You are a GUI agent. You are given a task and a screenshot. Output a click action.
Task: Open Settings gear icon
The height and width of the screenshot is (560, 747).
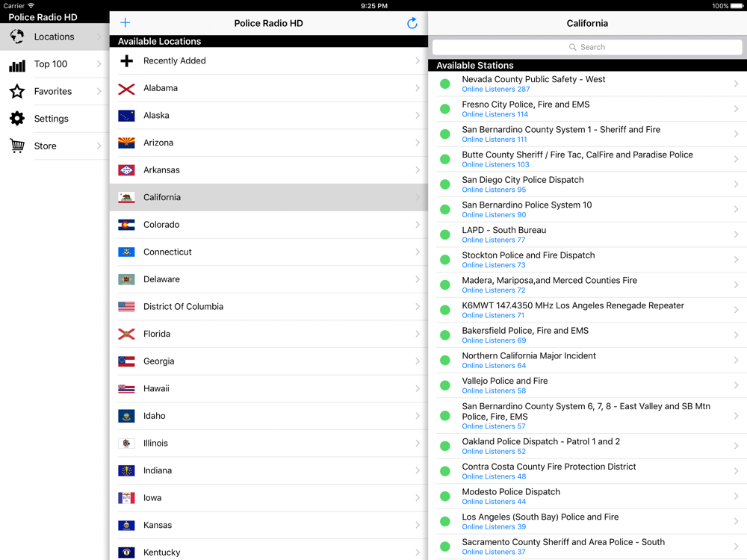(17, 119)
